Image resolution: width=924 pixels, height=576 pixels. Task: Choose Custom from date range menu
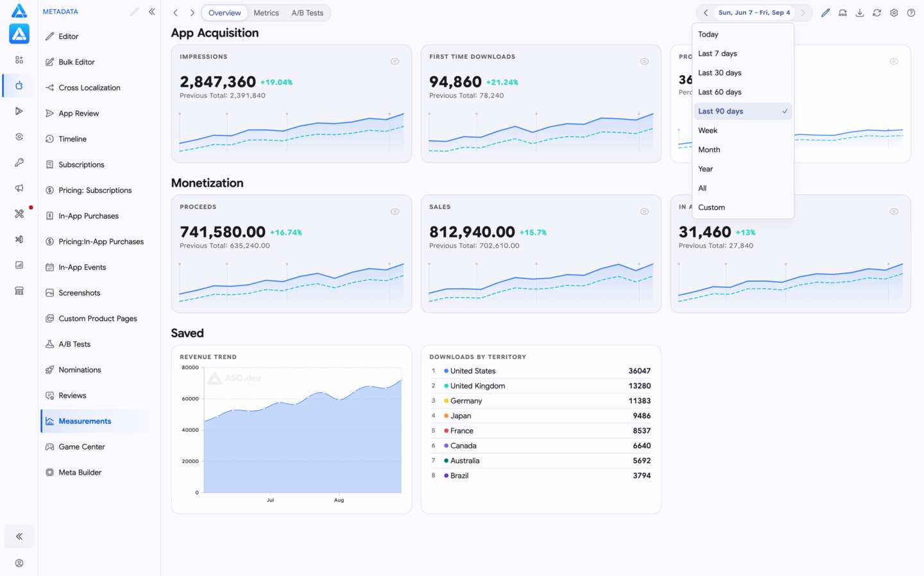point(743,208)
